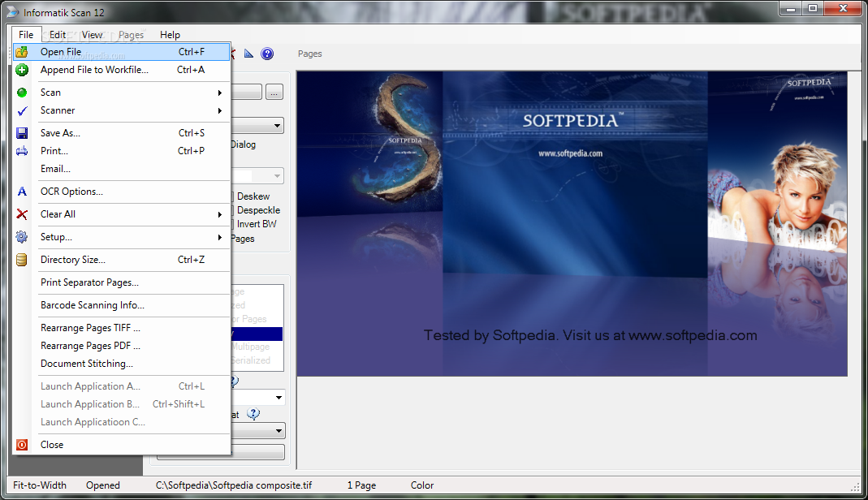
Task: Click the Print printer icon in the menu
Action: [22, 151]
